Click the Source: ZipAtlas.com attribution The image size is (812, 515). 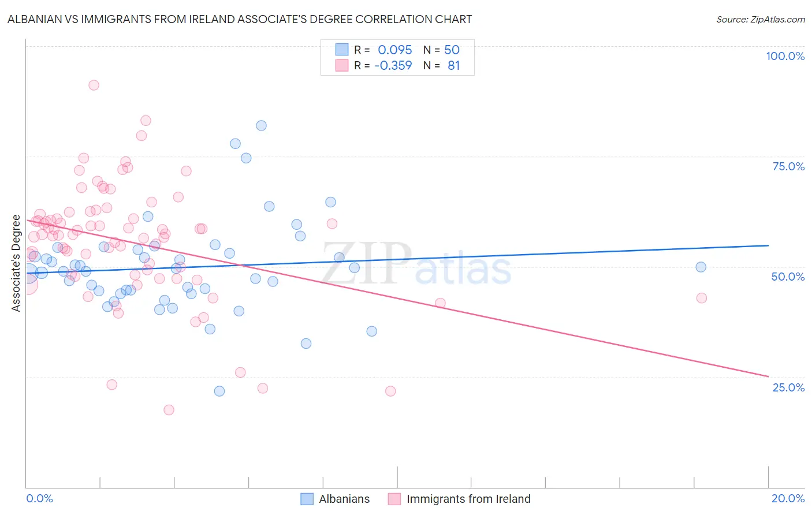tap(761, 19)
